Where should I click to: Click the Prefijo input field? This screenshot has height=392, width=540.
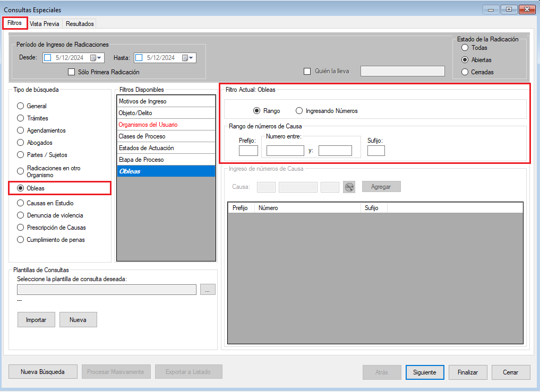(248, 151)
